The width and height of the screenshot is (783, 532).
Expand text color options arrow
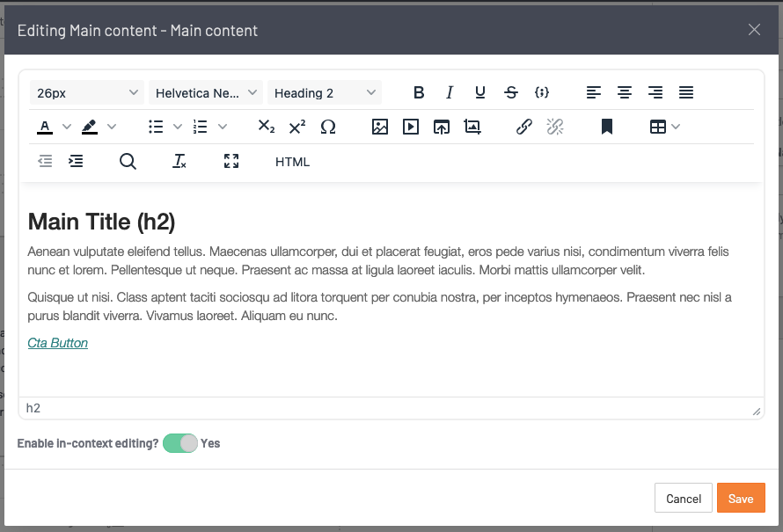click(x=67, y=127)
